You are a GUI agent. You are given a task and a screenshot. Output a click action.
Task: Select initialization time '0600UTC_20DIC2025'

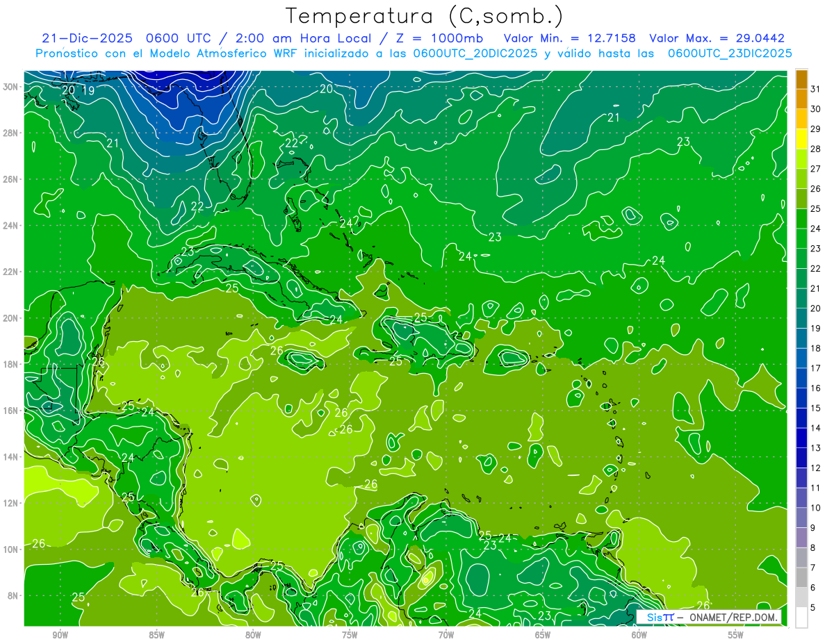475,53
